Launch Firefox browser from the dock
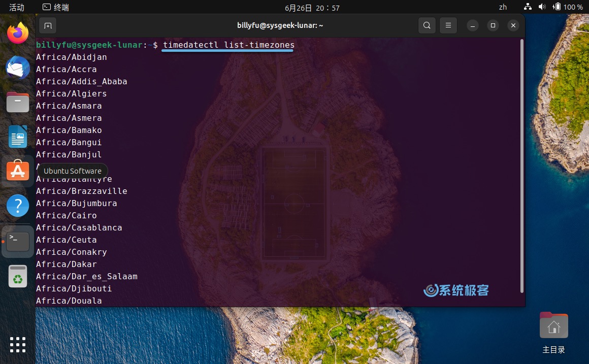 coord(18,32)
